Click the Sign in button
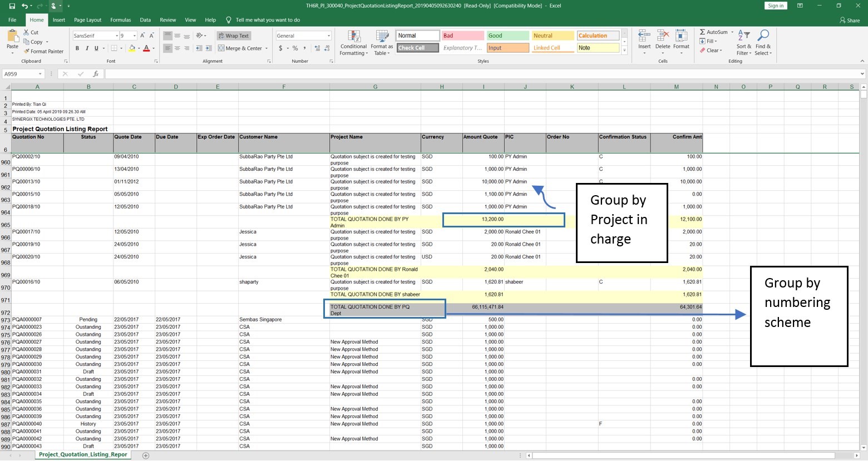This screenshot has width=868, height=461. [x=776, y=6]
